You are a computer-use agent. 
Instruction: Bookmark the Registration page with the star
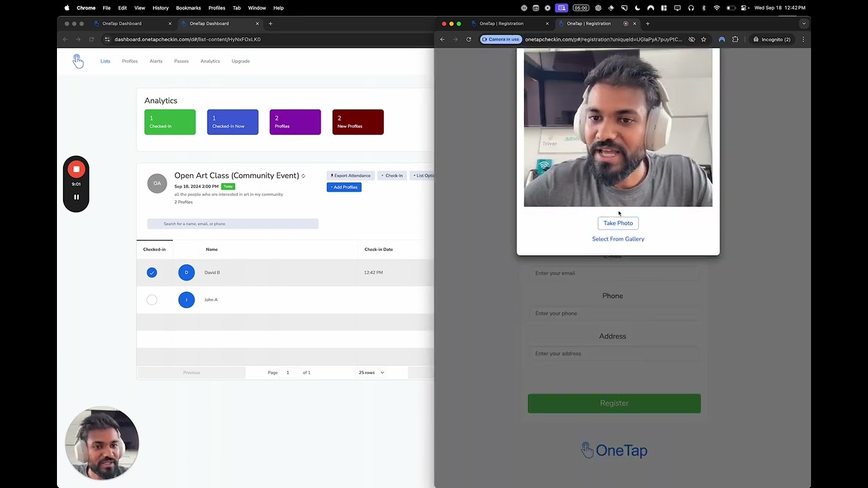(703, 39)
